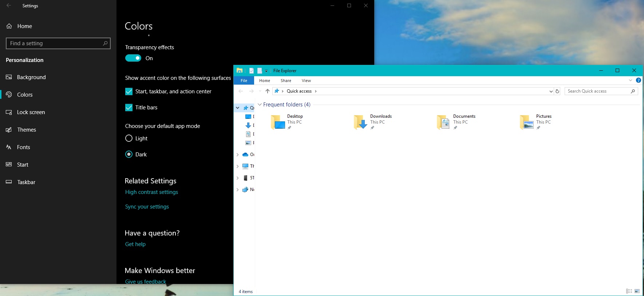Click in the Find a setting field
The image size is (644, 296).
(58, 43)
